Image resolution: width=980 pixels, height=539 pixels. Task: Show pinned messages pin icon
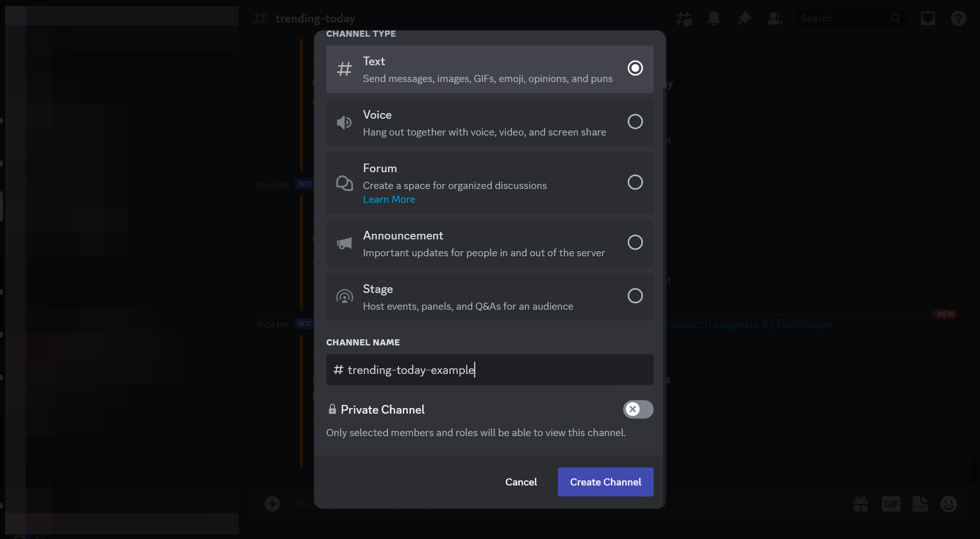744,19
